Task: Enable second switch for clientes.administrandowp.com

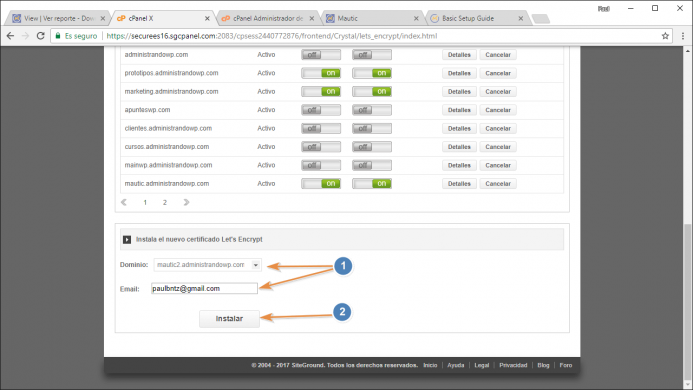Action: (372, 128)
